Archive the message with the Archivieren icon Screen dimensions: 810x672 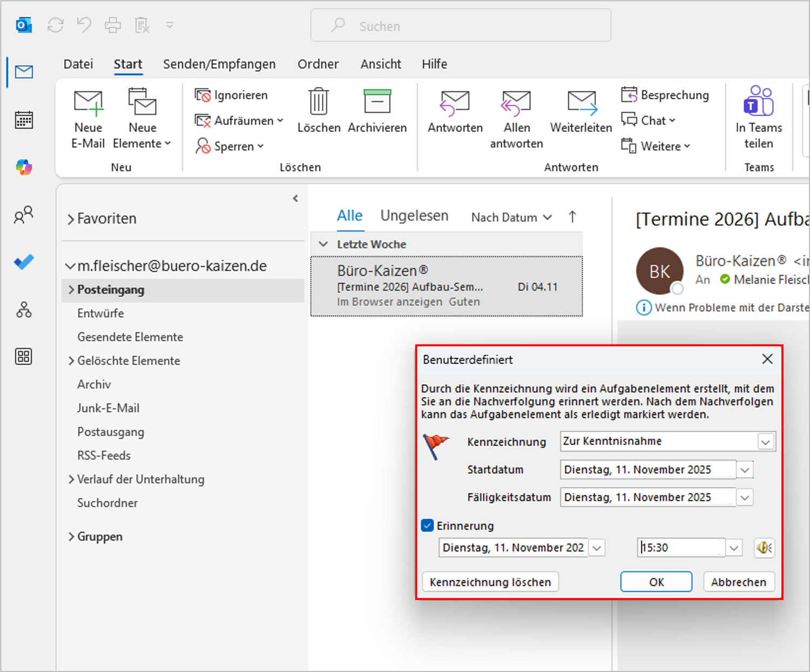[x=377, y=110]
